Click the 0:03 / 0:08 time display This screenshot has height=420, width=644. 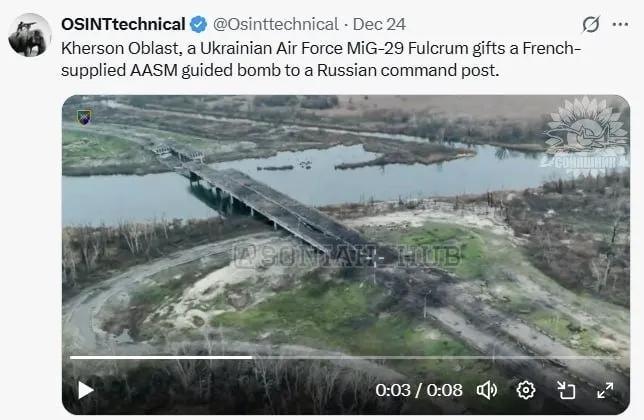(x=419, y=390)
